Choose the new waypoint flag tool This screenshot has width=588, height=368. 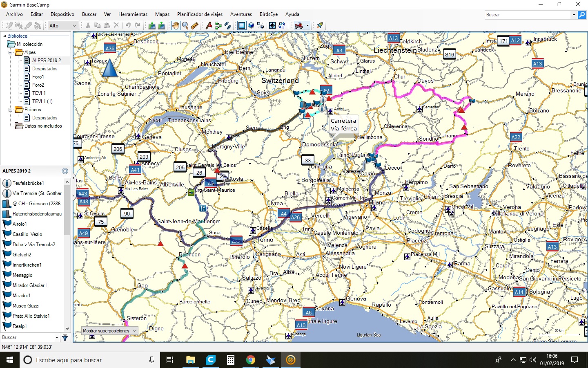pyautogui.click(x=209, y=25)
